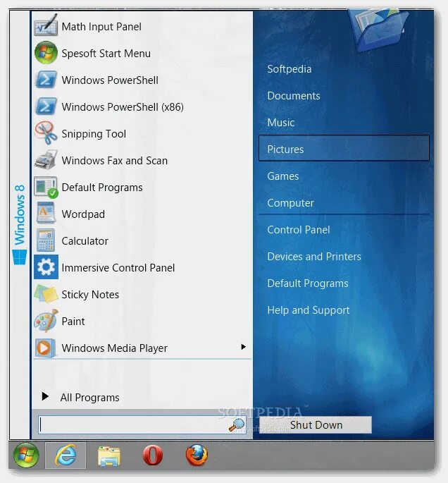Screen dimensions: 448x483
Task: Expand All Programs arrow
Action: (x=45, y=396)
